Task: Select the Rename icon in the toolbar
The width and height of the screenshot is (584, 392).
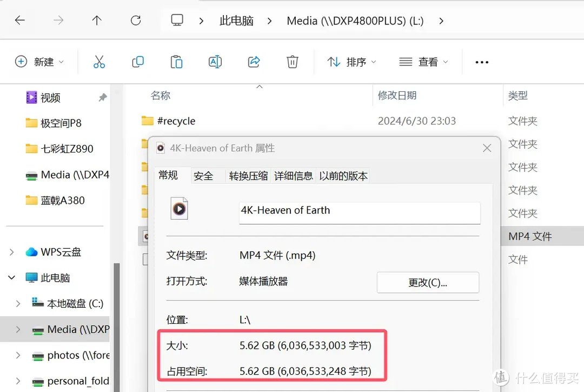Action: click(x=215, y=62)
